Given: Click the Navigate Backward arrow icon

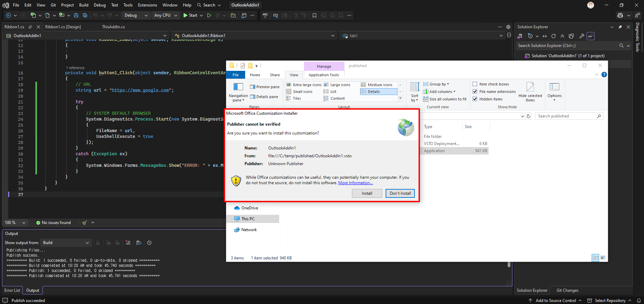Looking at the screenshot, I should 9,15.
